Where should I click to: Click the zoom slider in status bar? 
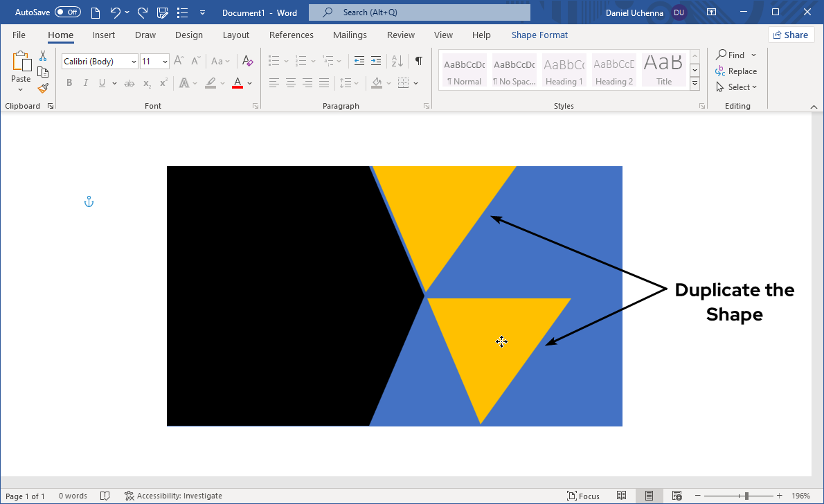tap(746, 496)
